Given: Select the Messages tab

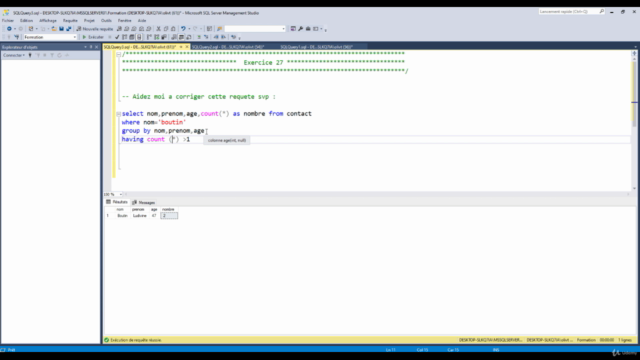Looking at the screenshot, I should 144,202.
